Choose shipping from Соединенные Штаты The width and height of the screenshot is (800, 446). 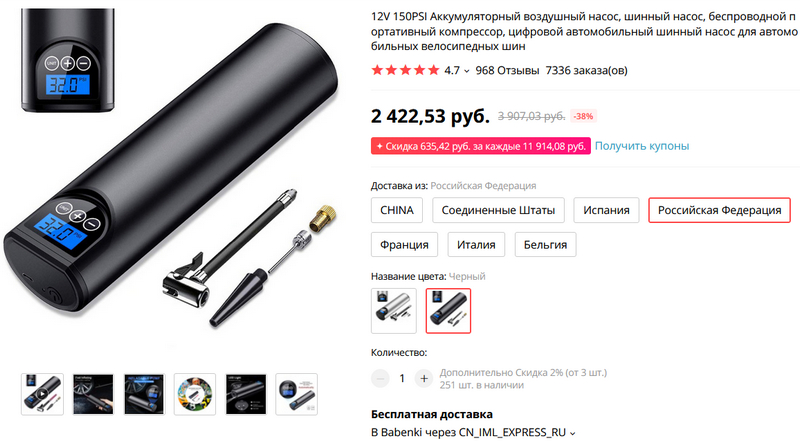[x=498, y=210]
